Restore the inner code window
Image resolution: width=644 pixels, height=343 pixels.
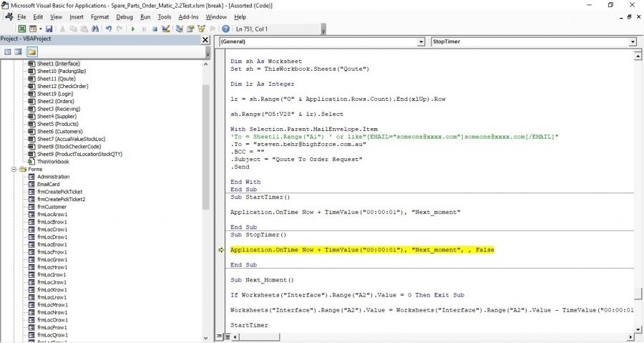[x=629, y=17]
